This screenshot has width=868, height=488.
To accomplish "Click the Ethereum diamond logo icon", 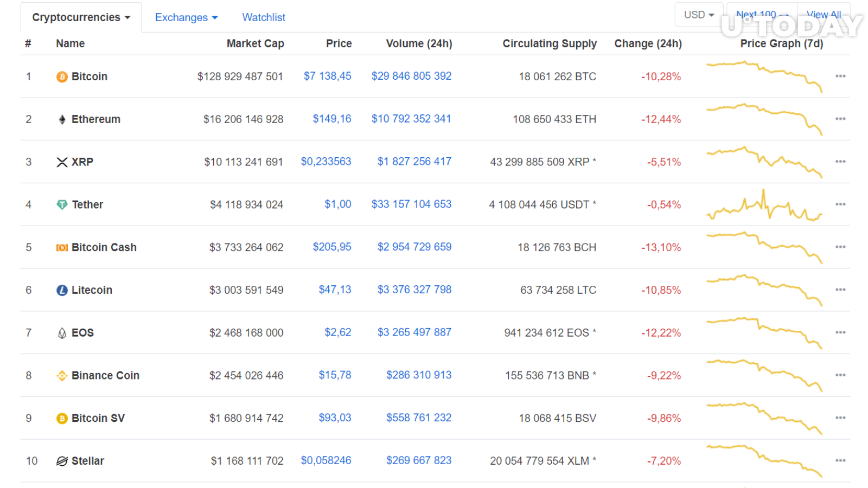I will [62, 120].
